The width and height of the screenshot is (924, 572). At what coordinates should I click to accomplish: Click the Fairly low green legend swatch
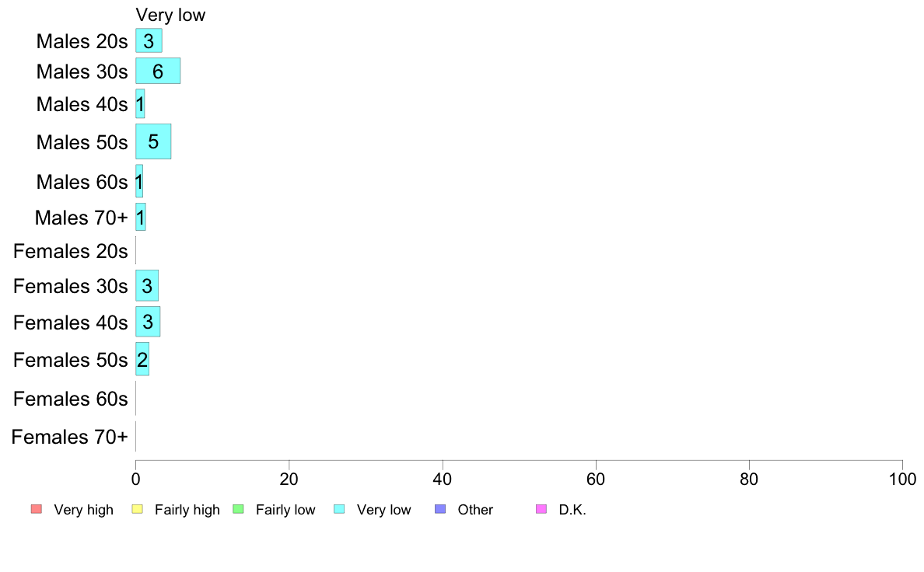point(238,509)
